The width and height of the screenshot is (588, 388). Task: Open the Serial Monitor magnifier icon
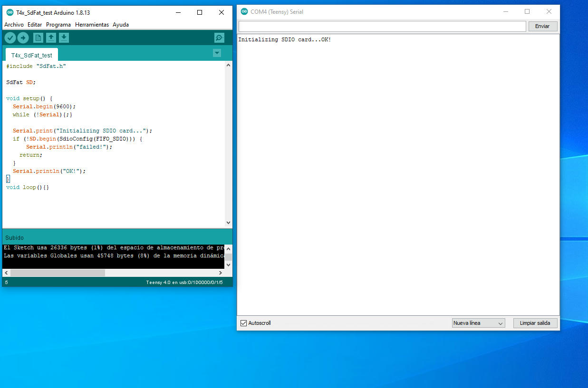tap(219, 38)
